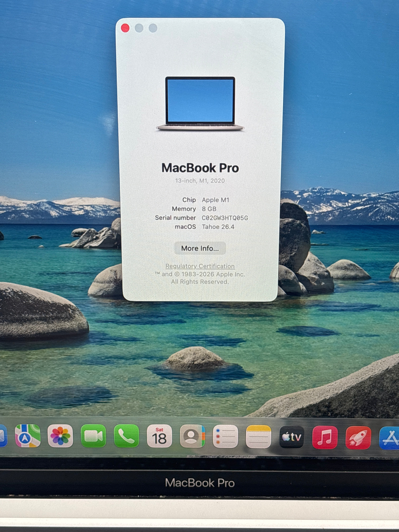
Task: Close the About This Mac window
Action: pyautogui.click(x=125, y=28)
